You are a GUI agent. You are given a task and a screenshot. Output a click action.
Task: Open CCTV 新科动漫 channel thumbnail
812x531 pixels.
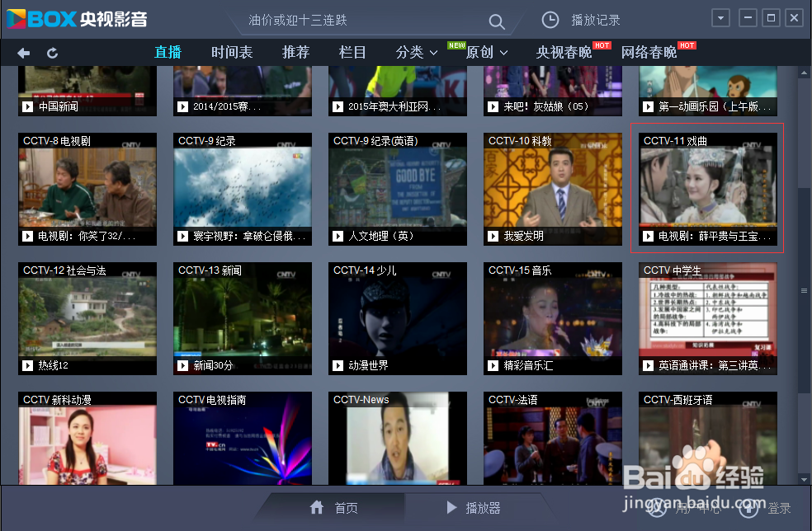[87, 439]
